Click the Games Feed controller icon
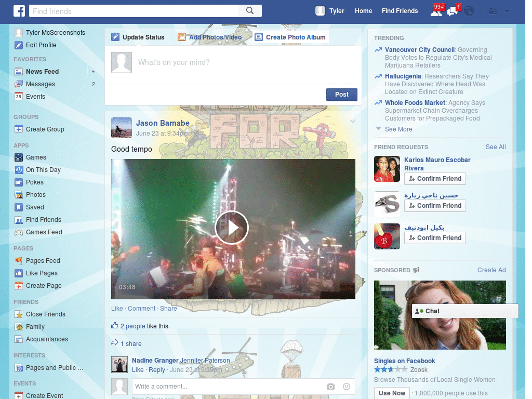The height and width of the screenshot is (399, 532). click(19, 232)
